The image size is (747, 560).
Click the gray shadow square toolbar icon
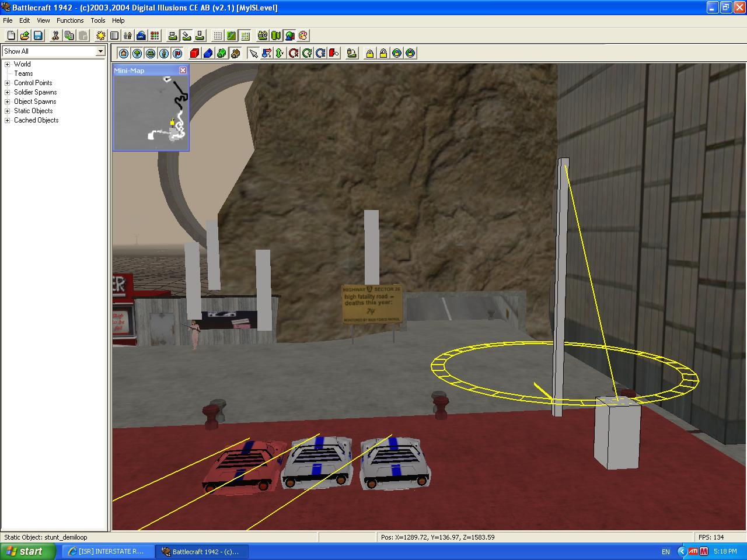(x=114, y=36)
